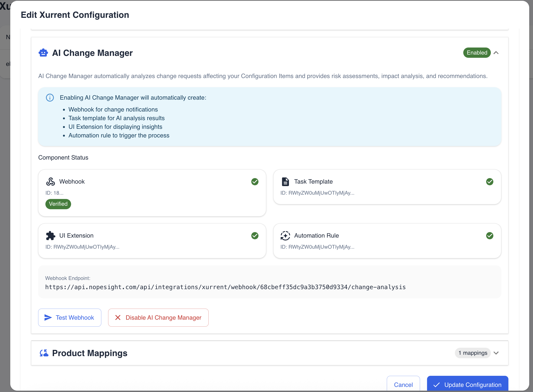The height and width of the screenshot is (392, 533).
Task: Click the AI Change Manager robot icon
Action: pyautogui.click(x=43, y=53)
